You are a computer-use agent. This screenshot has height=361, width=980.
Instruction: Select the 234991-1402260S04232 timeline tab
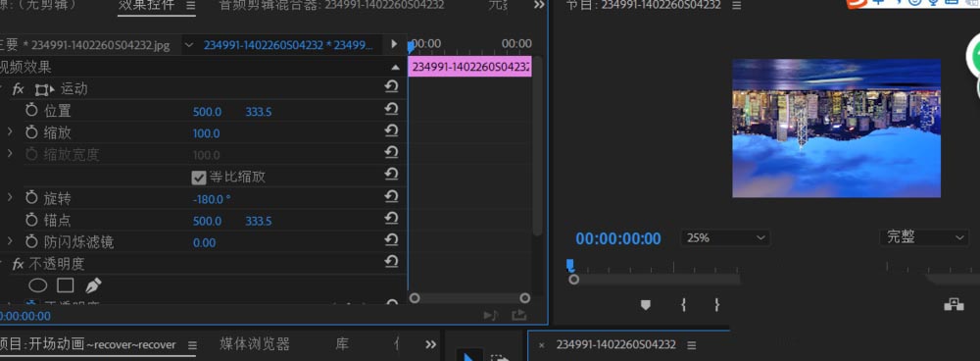click(x=615, y=344)
